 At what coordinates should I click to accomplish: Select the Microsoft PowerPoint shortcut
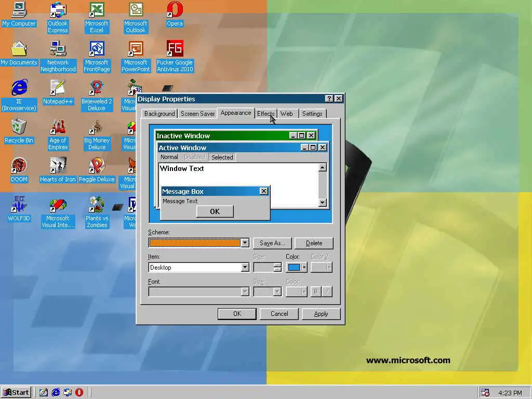[136, 57]
